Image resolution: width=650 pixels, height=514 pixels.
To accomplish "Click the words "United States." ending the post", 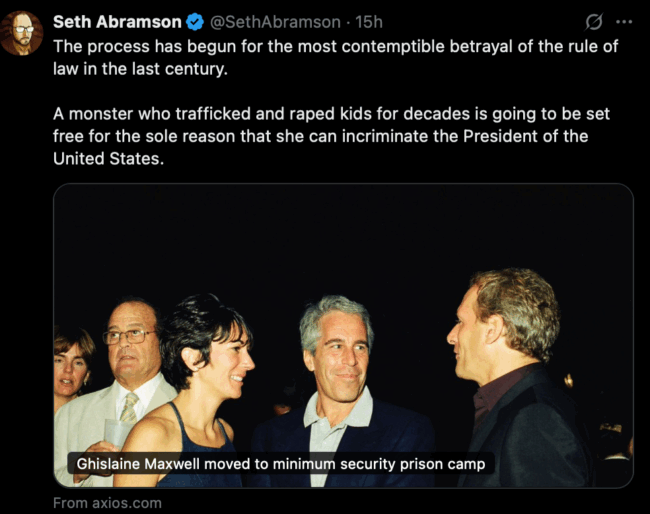I will (109, 158).
